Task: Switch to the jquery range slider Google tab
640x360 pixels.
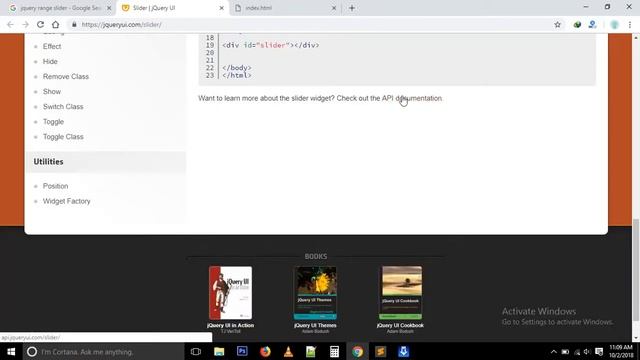Action: (59, 8)
